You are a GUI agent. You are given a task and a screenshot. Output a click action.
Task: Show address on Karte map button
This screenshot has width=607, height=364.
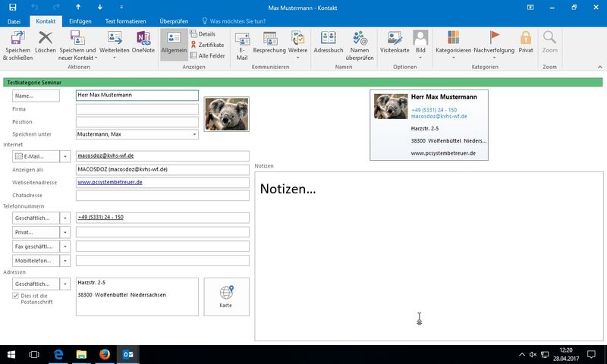[x=225, y=297]
